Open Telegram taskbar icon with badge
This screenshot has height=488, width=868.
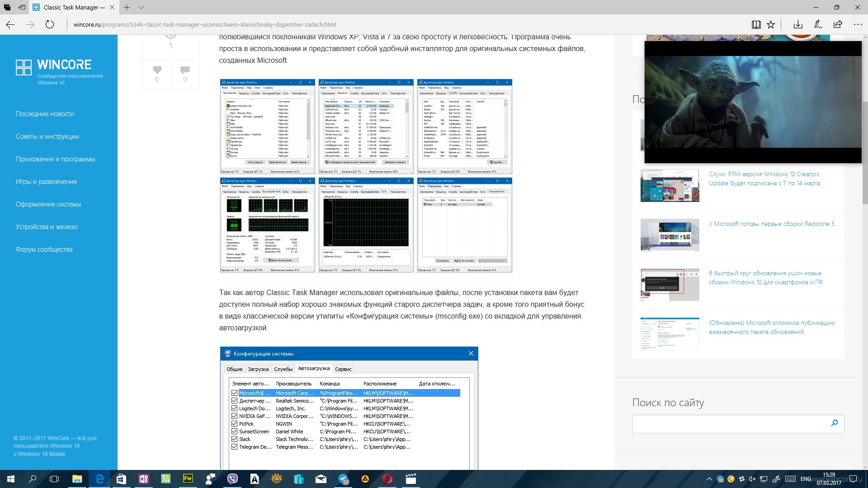(x=344, y=479)
